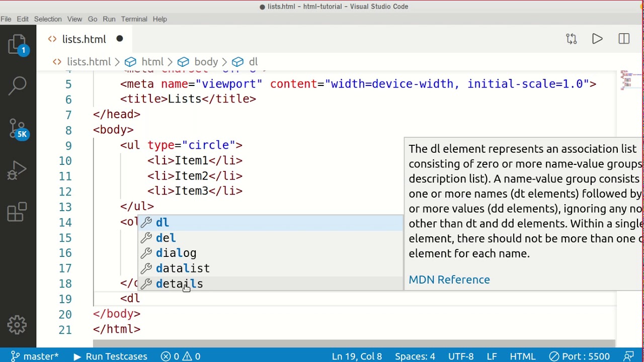Choose the details autocomplete suggestion
The height and width of the screenshot is (362, 644).
[271, 284]
